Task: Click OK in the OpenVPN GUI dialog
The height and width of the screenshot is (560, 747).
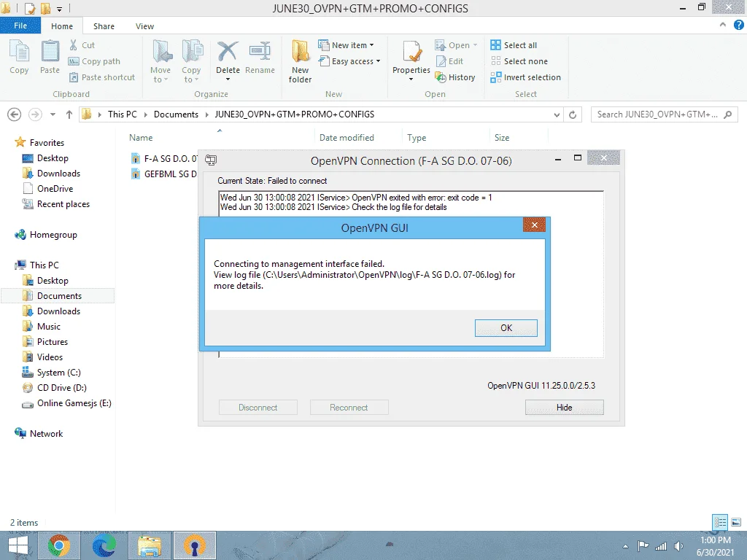Action: pyautogui.click(x=506, y=327)
